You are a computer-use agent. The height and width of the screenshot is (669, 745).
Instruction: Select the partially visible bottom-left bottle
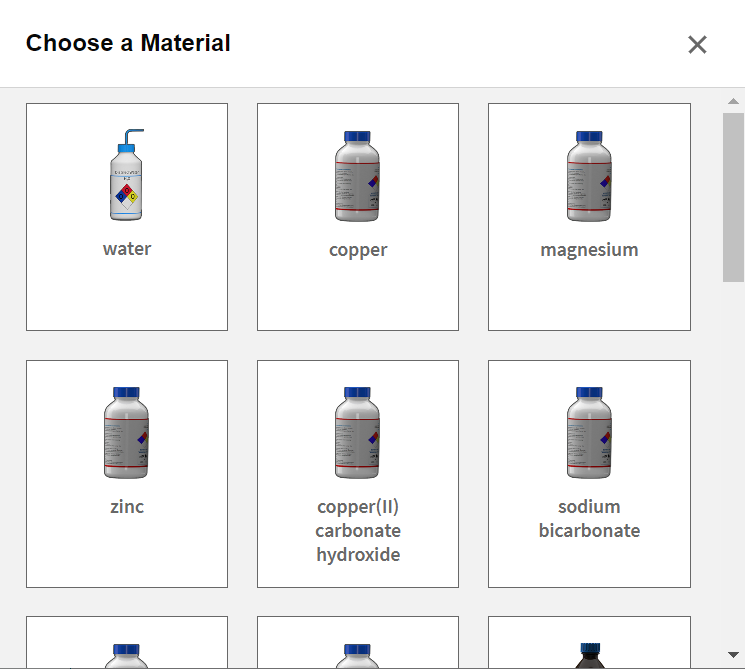[127, 656]
